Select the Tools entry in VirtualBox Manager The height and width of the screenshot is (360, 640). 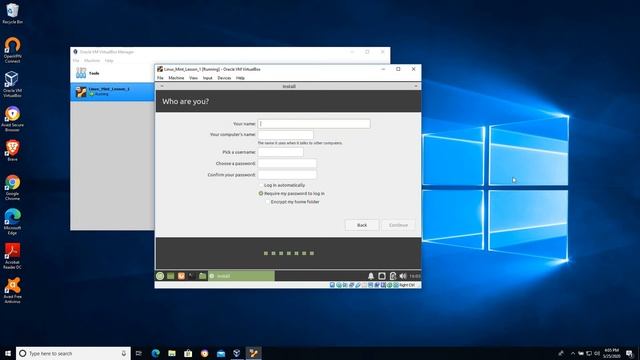[x=112, y=73]
